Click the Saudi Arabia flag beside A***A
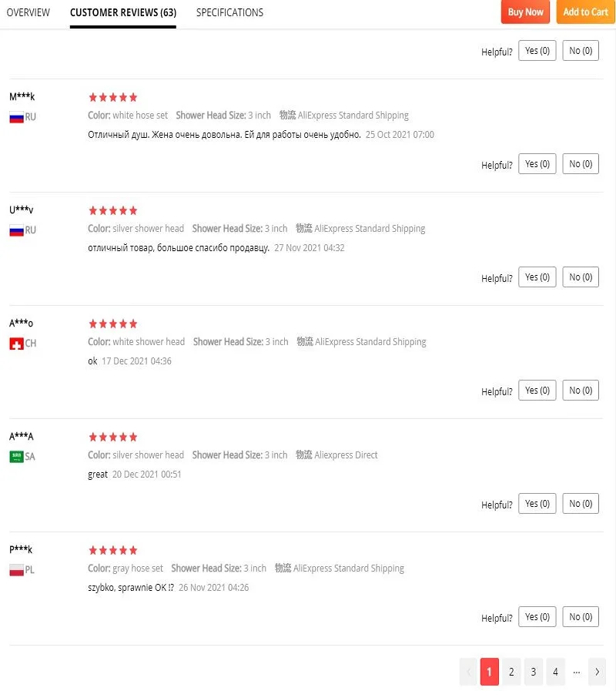 16,457
